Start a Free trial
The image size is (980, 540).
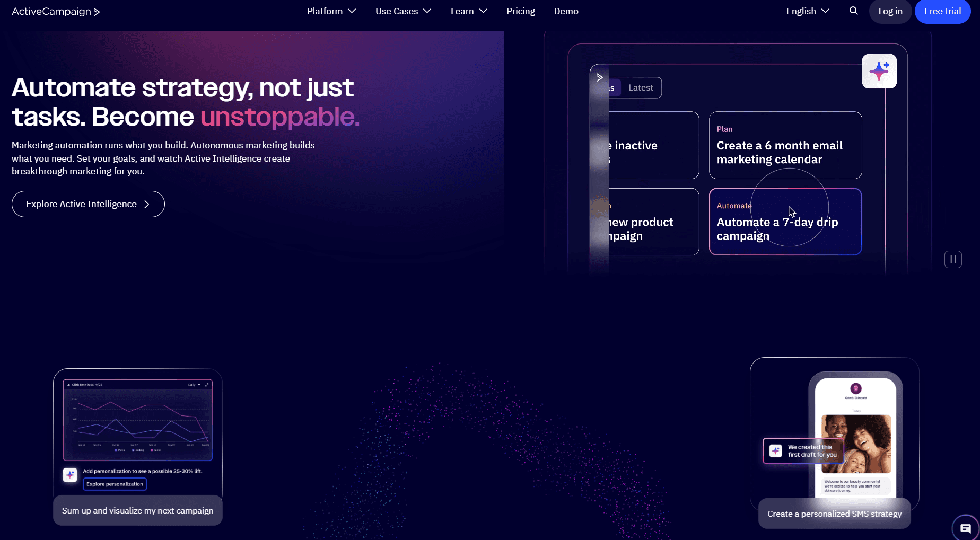coord(942,11)
